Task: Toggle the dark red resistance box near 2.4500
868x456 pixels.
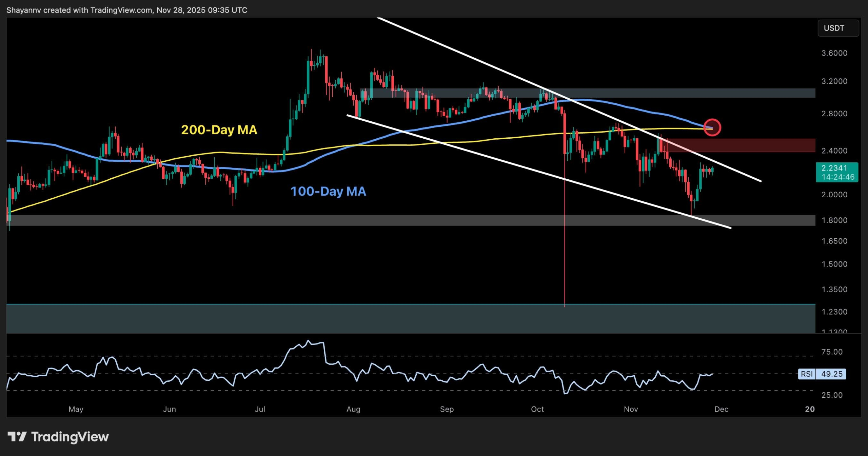Action: 763,146
